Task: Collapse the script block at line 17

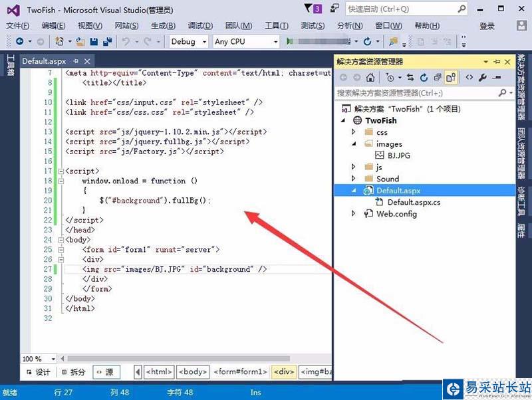Action: 61,171
